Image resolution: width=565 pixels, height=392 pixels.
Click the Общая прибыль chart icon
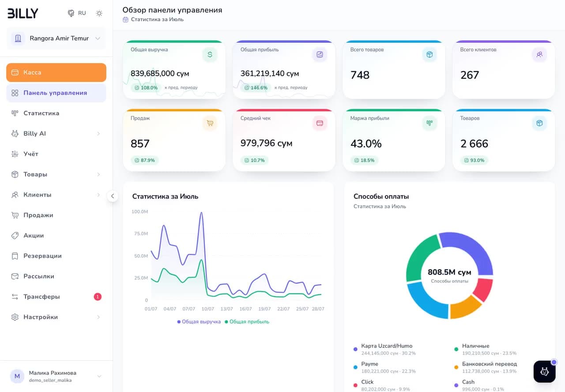point(320,55)
